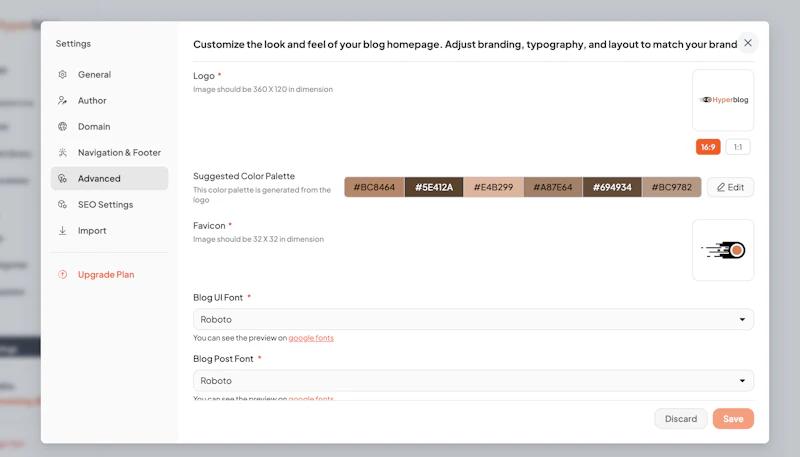800x457 pixels.
Task: Open the Import section
Action: point(109,231)
